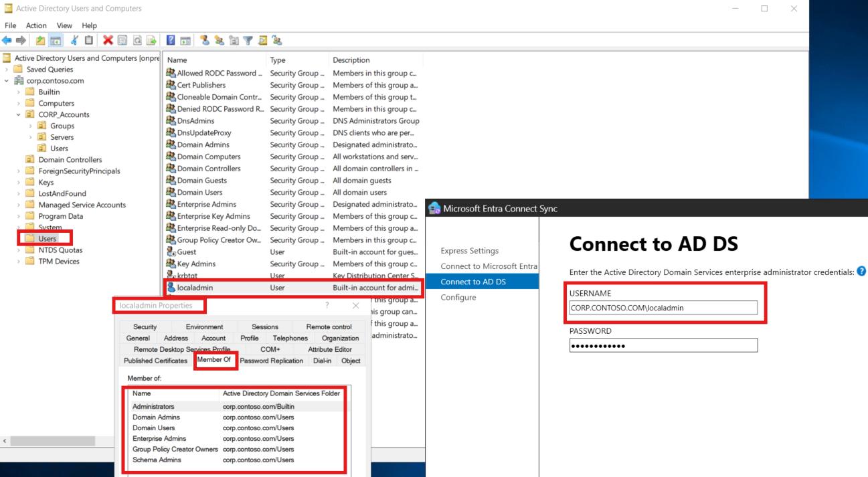Click the Up one level folder icon
Screen dimensions: 868x477
point(41,41)
